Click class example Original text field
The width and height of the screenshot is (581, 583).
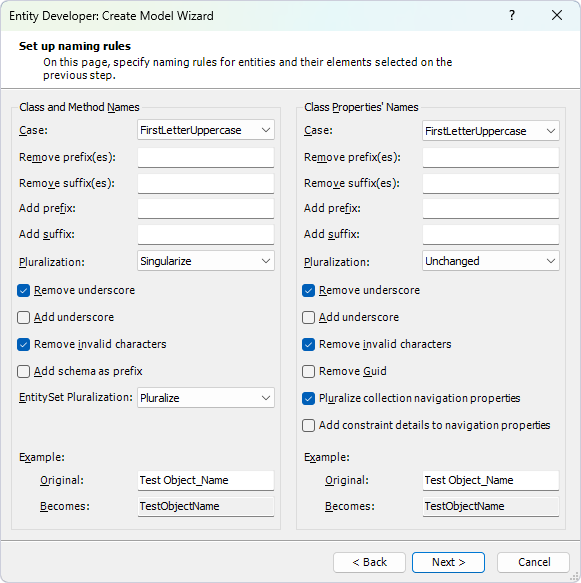pos(206,480)
